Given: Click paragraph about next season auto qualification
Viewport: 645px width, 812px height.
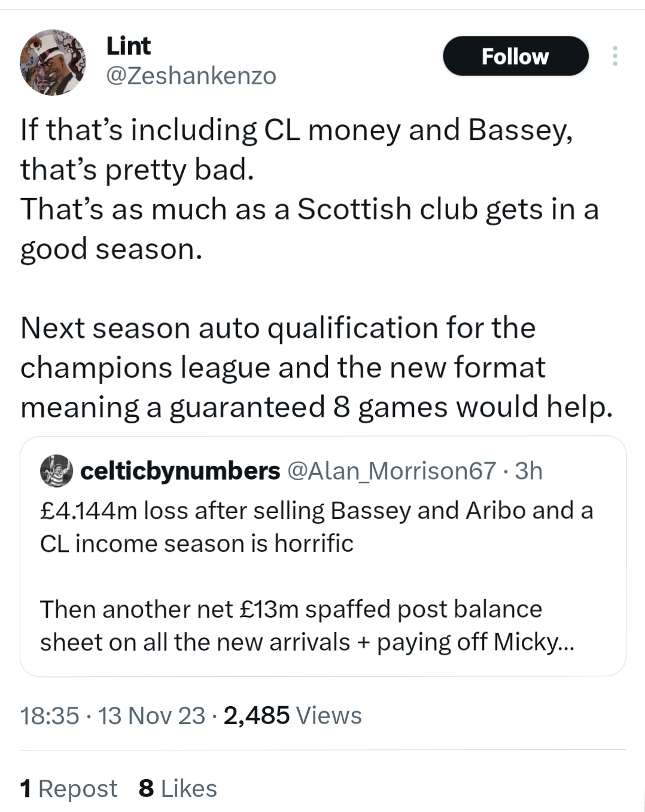Looking at the screenshot, I should (317, 367).
